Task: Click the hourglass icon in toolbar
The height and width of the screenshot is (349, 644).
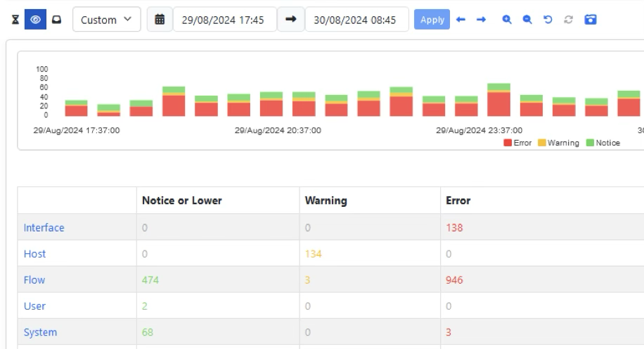Action: 15,20
